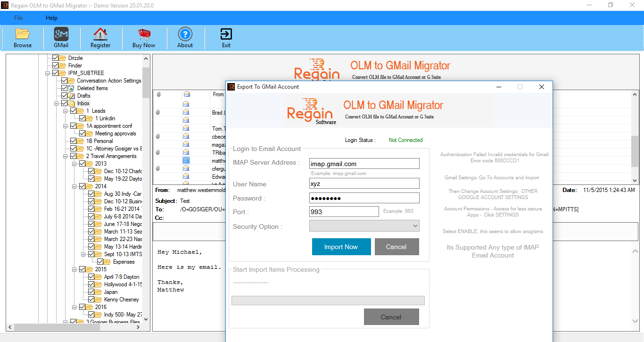Open the Help menu
The width and height of the screenshot is (644, 342).
point(51,18)
